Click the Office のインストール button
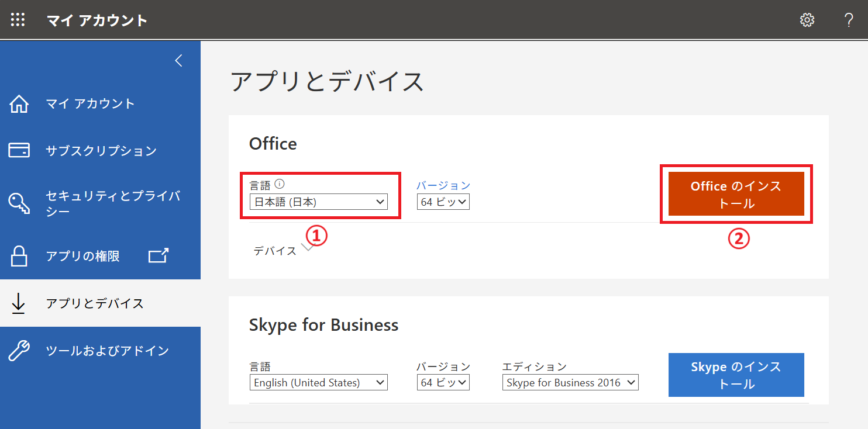Screen dimensions: 868x429 click(x=736, y=194)
